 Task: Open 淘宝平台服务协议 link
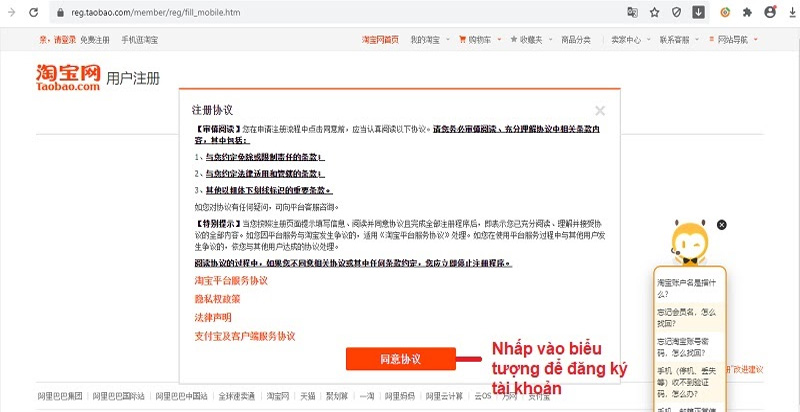tap(231, 280)
